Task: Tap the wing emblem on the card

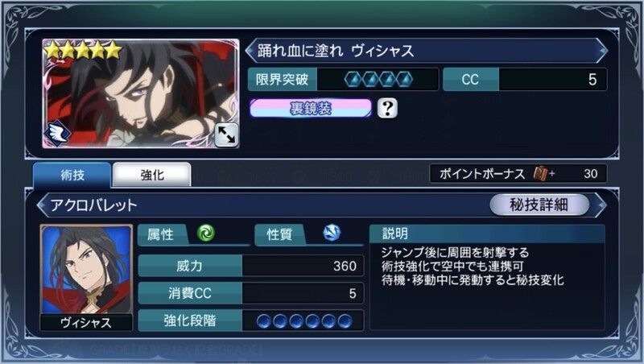Action: pyautogui.click(x=57, y=133)
